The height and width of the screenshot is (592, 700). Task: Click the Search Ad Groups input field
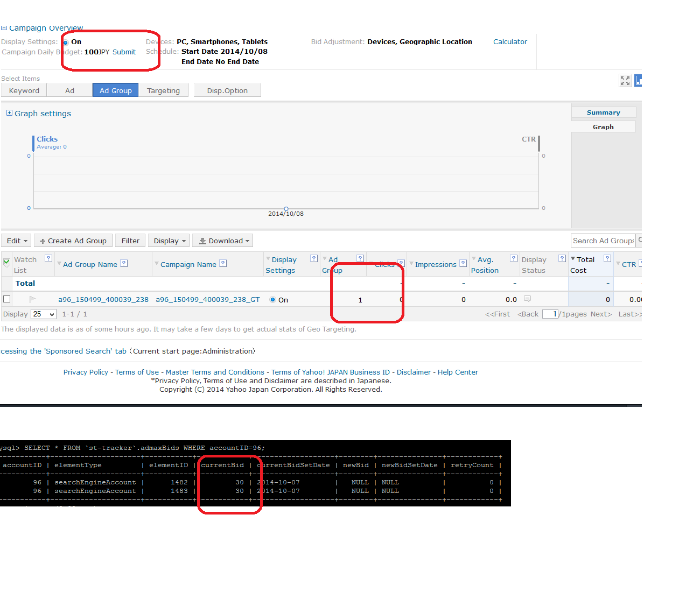point(603,241)
